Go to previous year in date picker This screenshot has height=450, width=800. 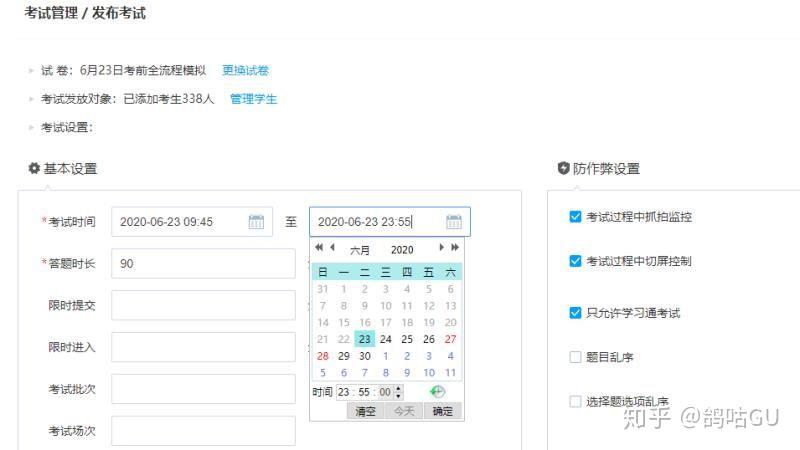point(319,247)
